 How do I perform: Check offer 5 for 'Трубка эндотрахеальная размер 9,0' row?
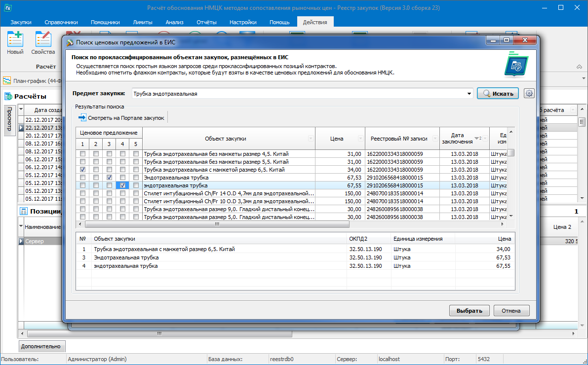pos(136,209)
